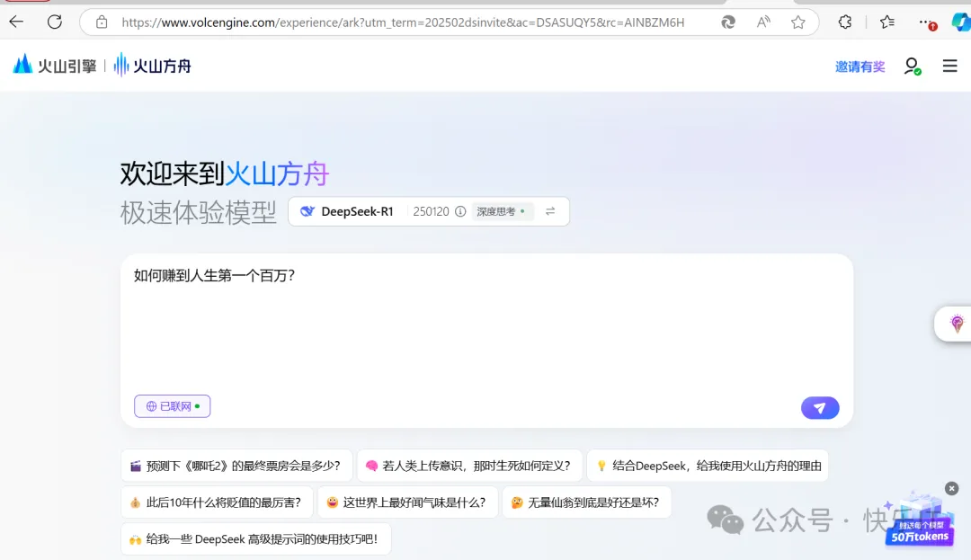The image size is (971, 560).
Task: Pick the 结合DeepSeek 火山方舟 suggestion
Action: click(708, 466)
